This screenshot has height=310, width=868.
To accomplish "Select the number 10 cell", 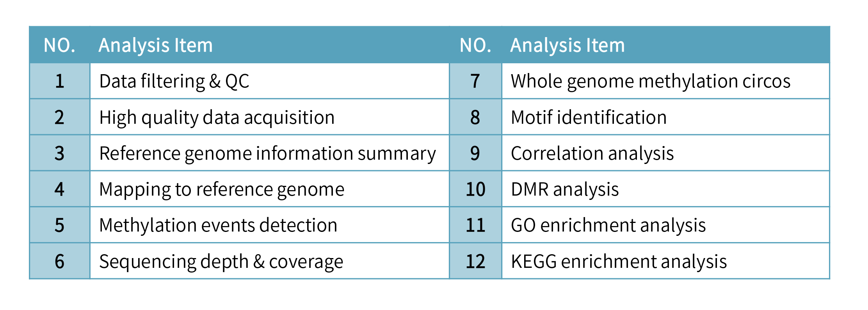I will pos(475,189).
